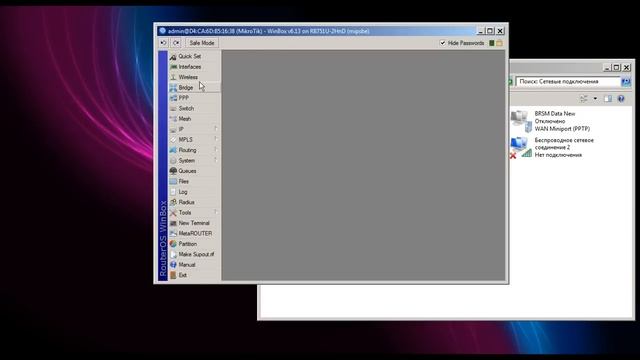Click the blue help icon in Explorer

[x=621, y=99]
